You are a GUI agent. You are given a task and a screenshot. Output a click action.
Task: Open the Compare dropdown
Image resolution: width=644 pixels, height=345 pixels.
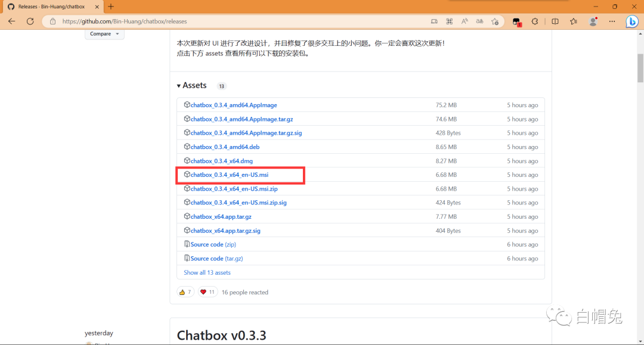coord(104,34)
